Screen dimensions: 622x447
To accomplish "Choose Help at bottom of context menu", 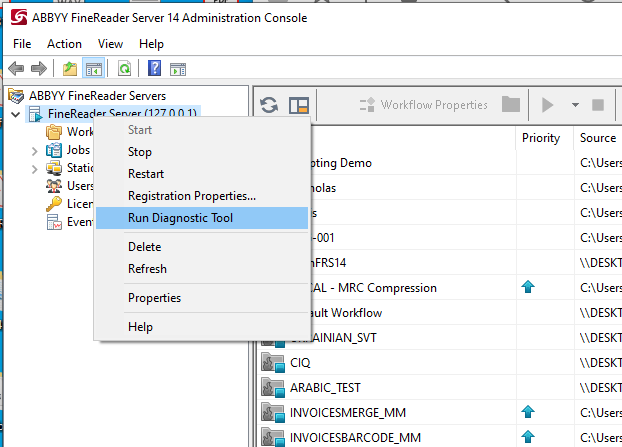I will (x=202, y=327).
